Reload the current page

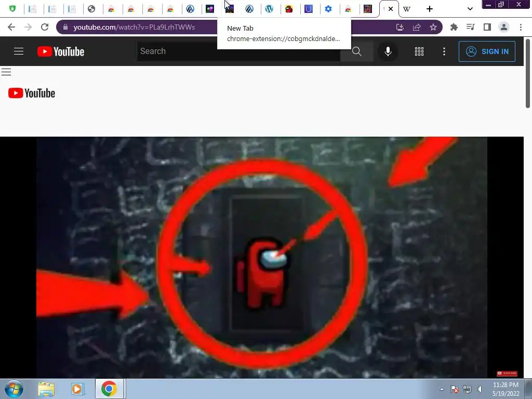45,27
